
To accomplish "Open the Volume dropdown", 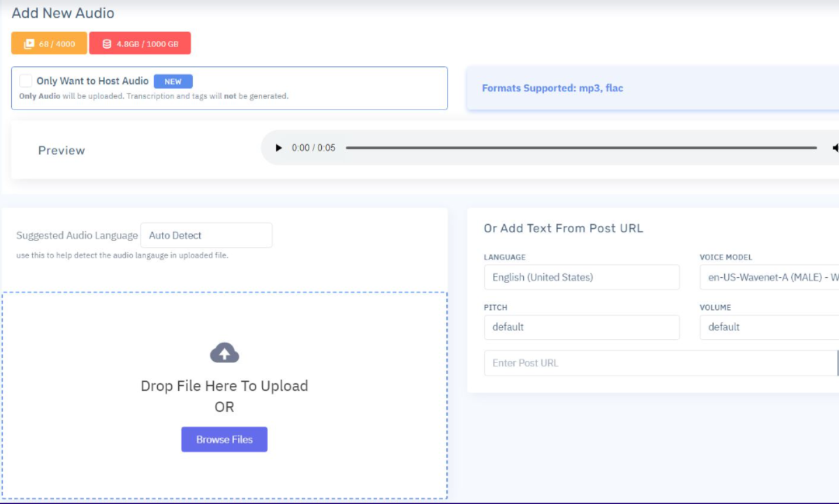I will coord(770,327).
